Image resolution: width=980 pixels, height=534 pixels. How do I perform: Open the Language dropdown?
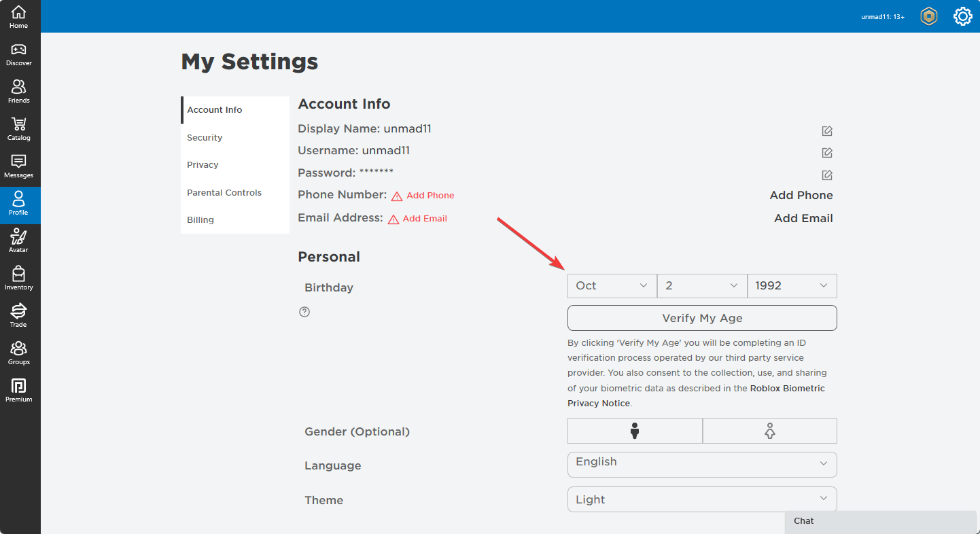pos(701,464)
